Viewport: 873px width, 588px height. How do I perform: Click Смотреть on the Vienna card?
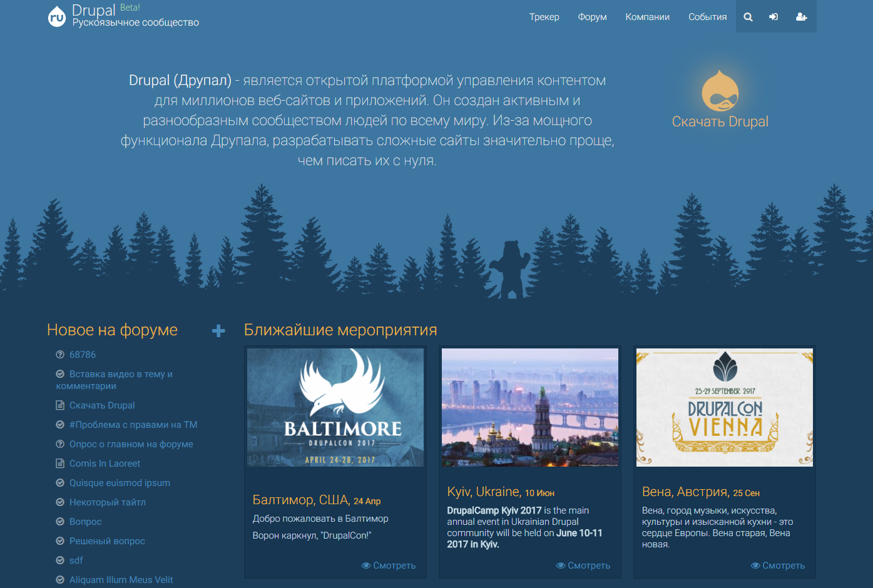click(x=778, y=565)
